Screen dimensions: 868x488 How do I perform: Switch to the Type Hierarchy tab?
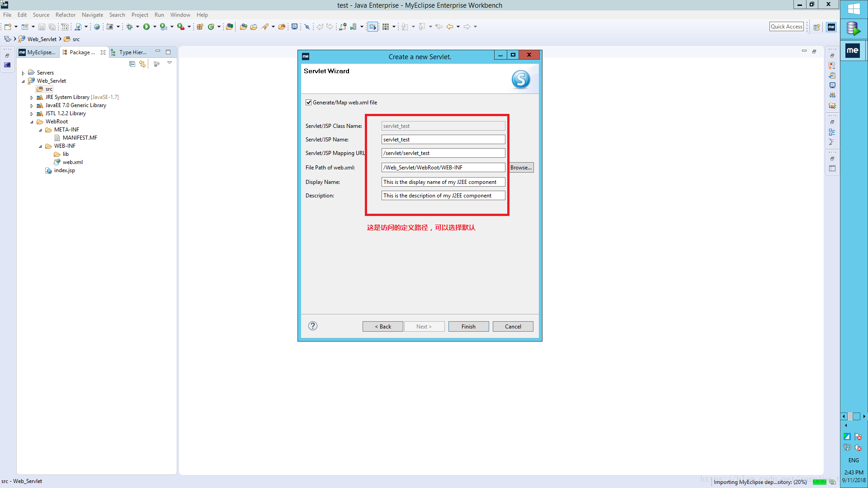coord(132,52)
